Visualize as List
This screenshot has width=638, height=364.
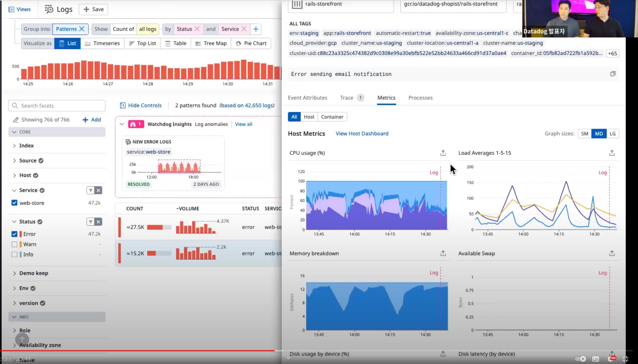click(x=67, y=43)
